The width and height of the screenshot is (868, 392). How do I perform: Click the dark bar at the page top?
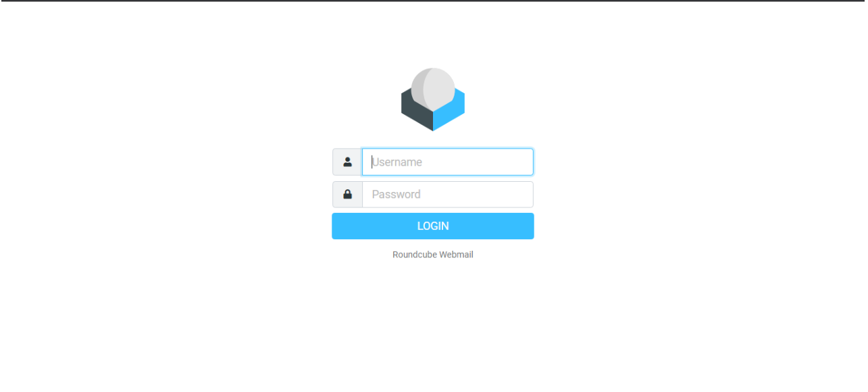(434, 1)
